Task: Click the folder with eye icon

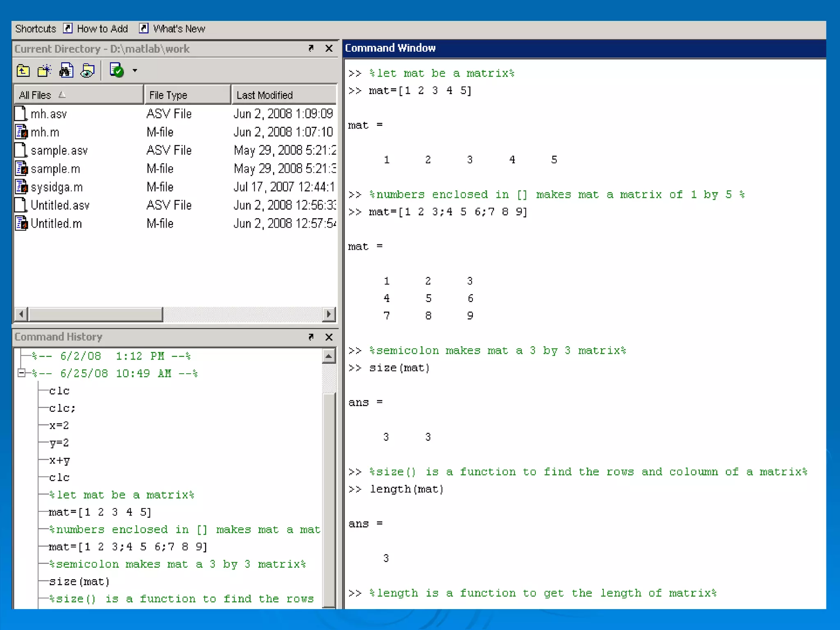Action: (x=87, y=71)
